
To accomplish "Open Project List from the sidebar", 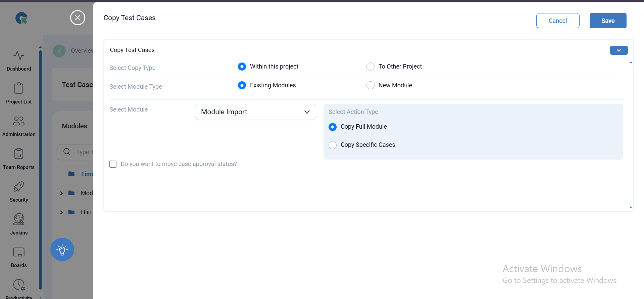I will [x=19, y=89].
